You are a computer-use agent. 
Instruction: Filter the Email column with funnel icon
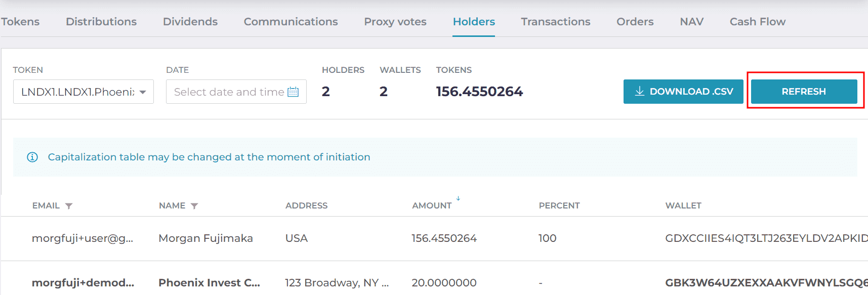point(69,206)
